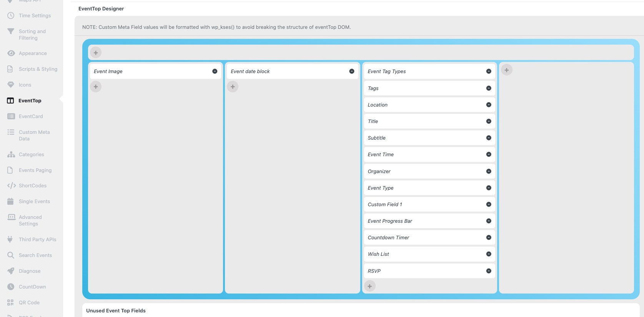This screenshot has height=317, width=644.
Task: Select the Event date block item
Action: pos(292,71)
